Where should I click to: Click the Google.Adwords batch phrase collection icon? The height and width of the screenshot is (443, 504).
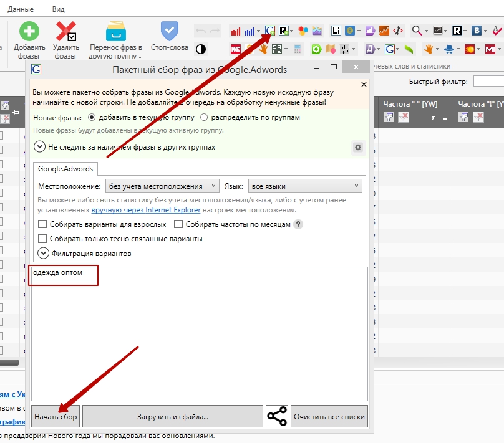click(x=270, y=31)
